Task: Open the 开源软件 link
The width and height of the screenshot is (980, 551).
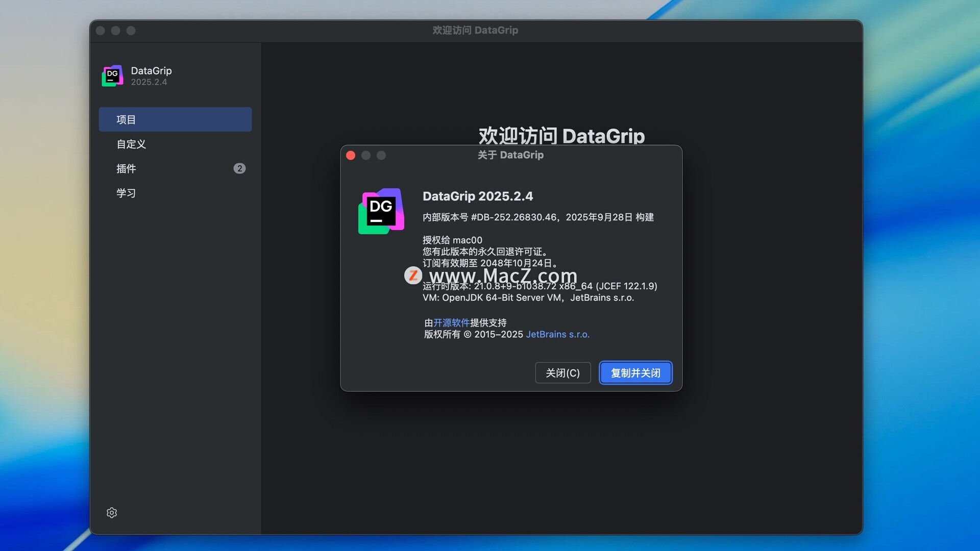Action: tap(451, 322)
